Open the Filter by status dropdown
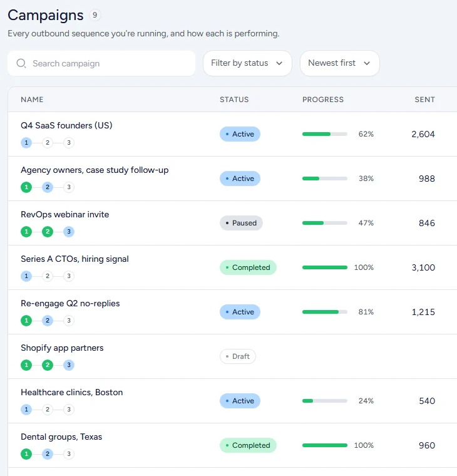 click(x=247, y=63)
